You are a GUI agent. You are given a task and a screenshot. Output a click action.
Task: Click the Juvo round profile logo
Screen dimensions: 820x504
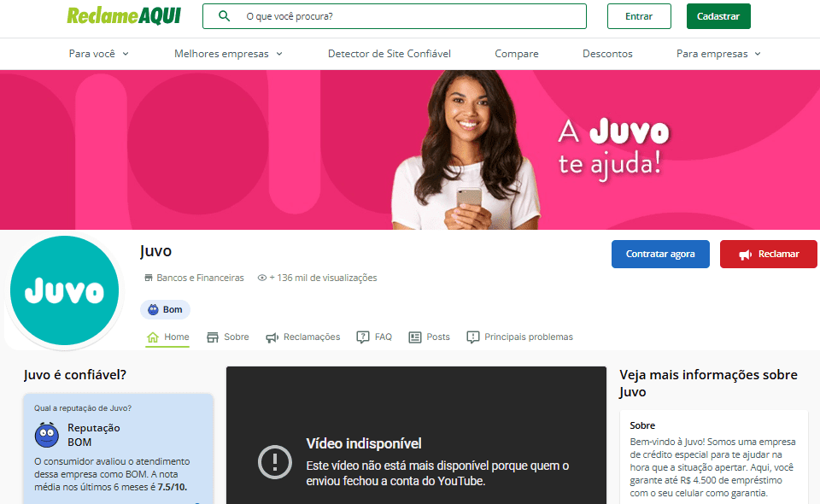(64, 292)
